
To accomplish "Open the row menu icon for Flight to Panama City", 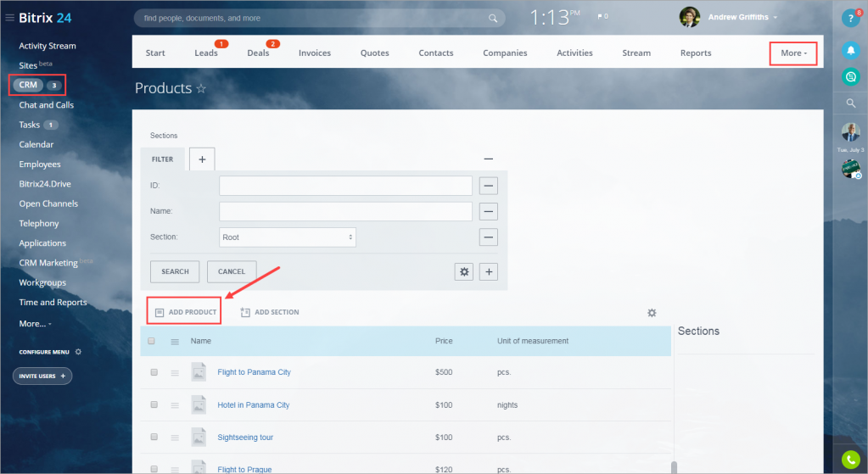I will point(175,373).
